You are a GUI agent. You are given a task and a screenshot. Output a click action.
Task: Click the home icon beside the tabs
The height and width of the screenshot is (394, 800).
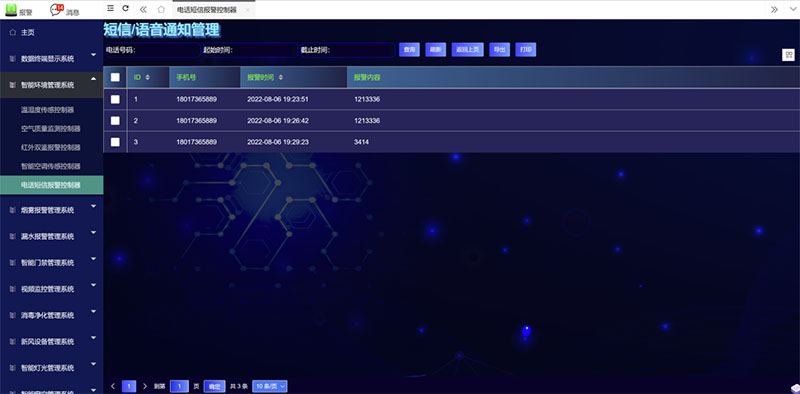[x=161, y=9]
